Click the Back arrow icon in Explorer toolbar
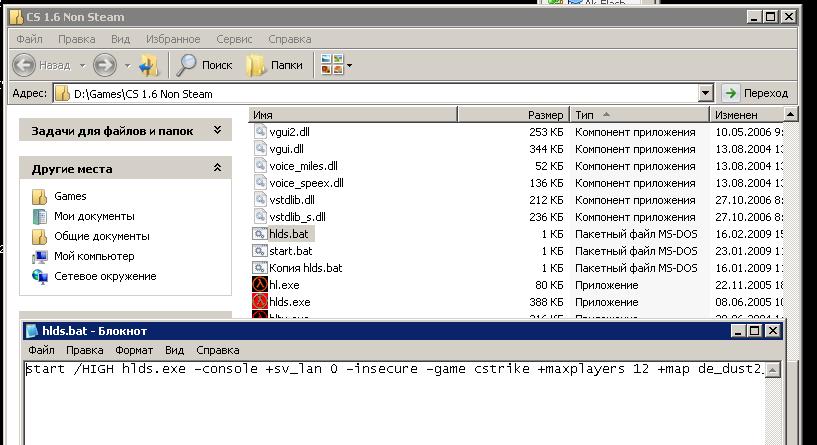Image resolution: width=817 pixels, height=445 pixels. 24,65
